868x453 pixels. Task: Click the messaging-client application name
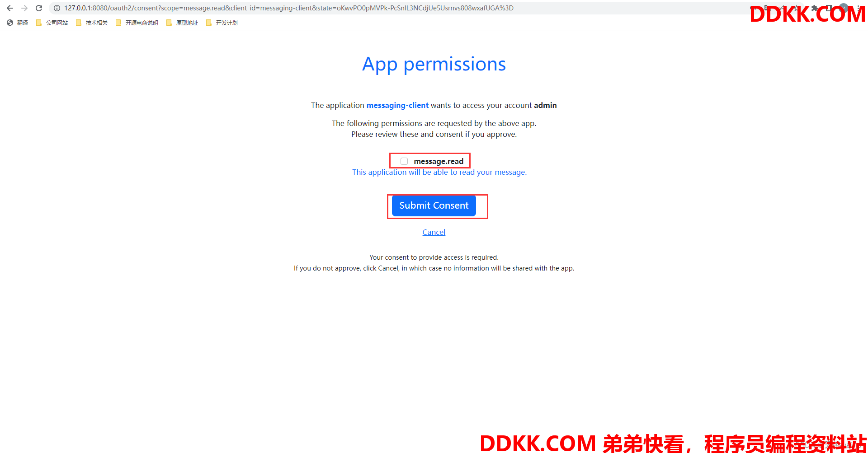coord(397,105)
